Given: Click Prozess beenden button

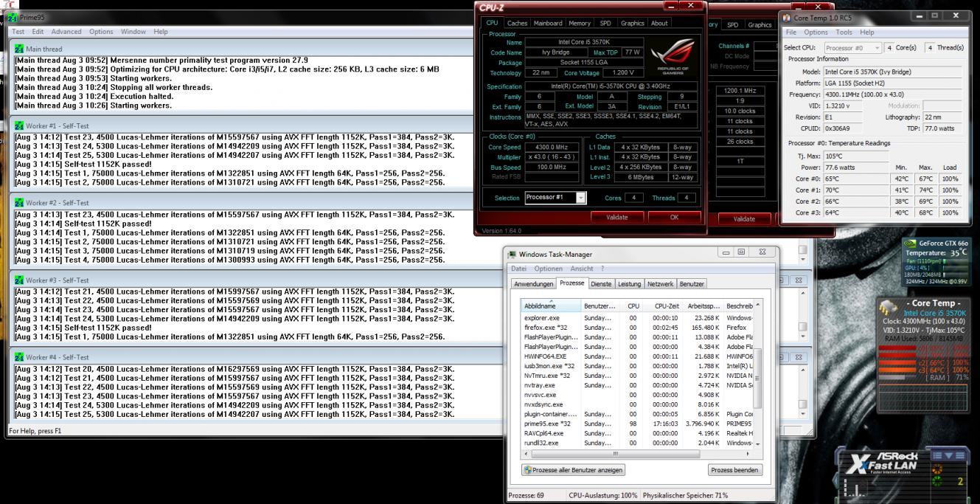Looking at the screenshot, I should [735, 470].
